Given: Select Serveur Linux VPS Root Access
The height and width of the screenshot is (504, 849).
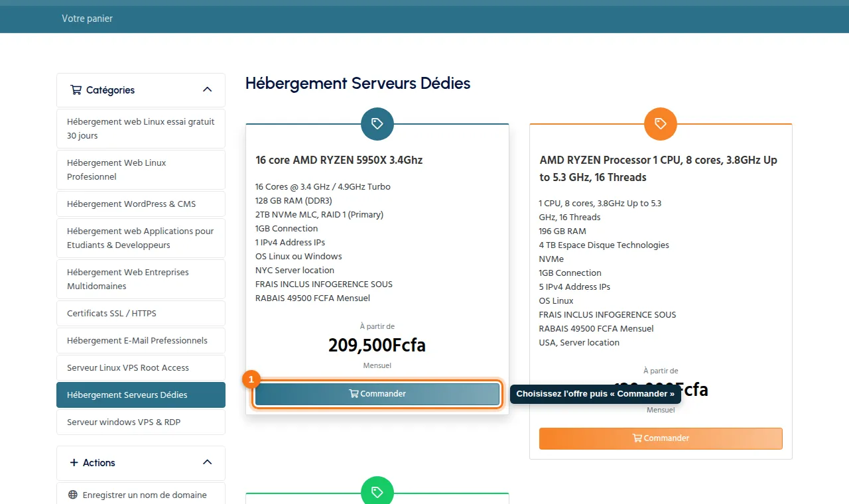Looking at the screenshot, I should 141,367.
